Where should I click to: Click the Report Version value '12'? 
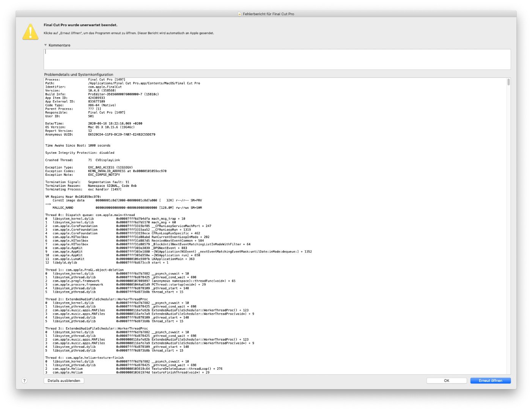90,131
